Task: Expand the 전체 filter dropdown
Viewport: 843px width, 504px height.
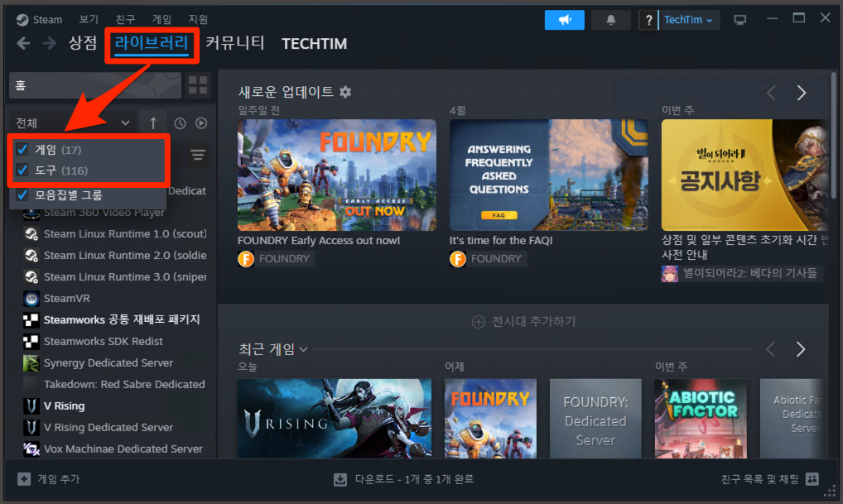Action: coord(72,123)
